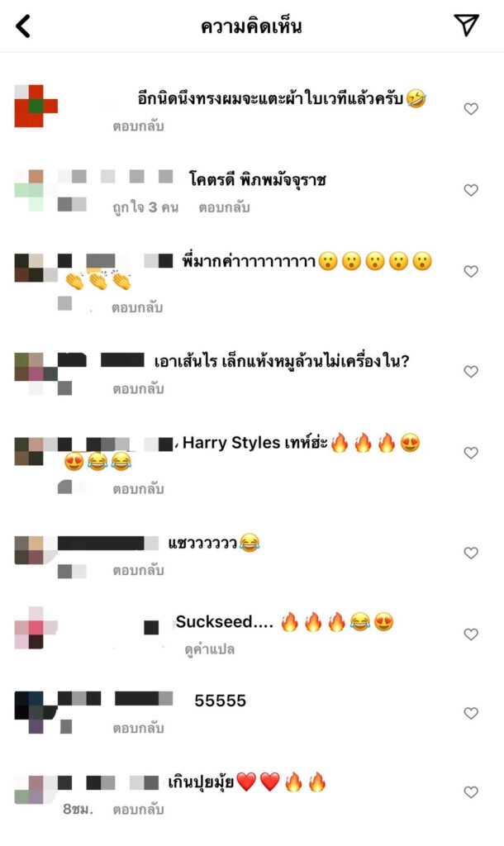Screen dimensions: 504x846
Task: Reply to the เกินปุยมุ้ย comment posted 8ชม.
Action: (138, 810)
